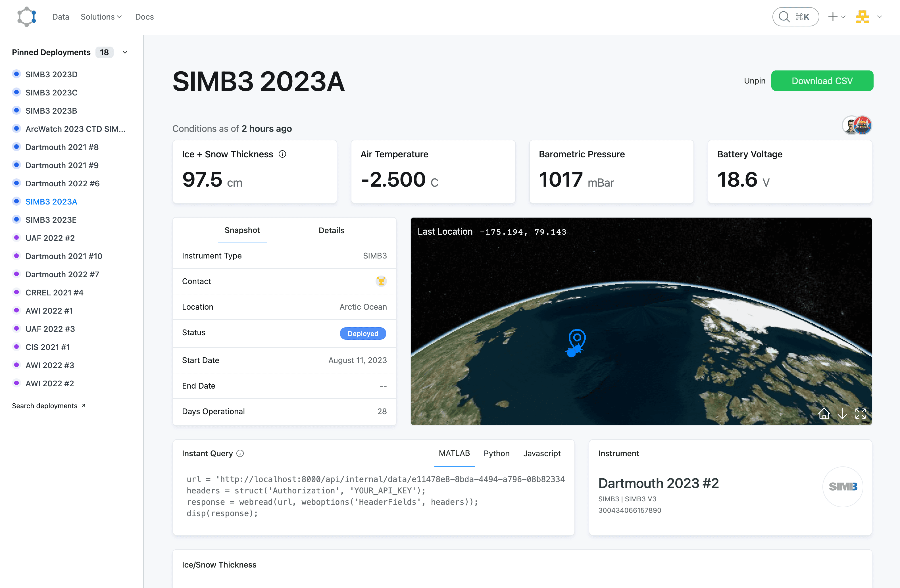Image resolution: width=900 pixels, height=588 pixels.
Task: Switch to the Snapshot tab
Action: (242, 230)
